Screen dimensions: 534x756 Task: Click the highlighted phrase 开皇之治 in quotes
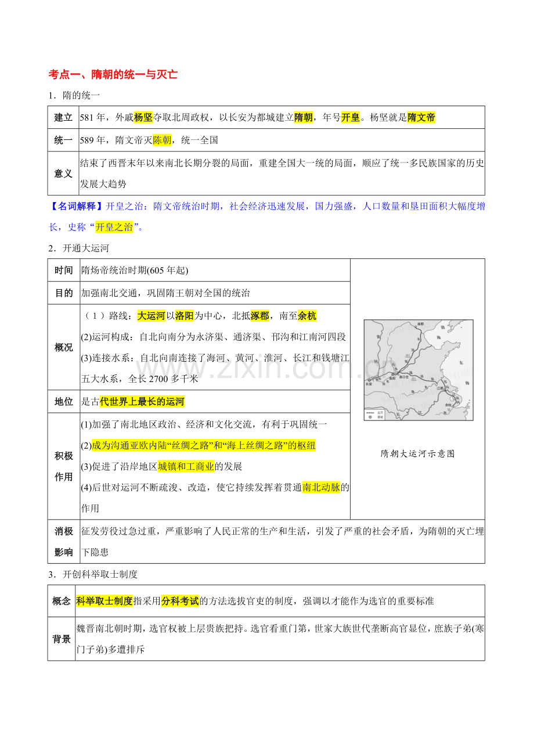114,226
